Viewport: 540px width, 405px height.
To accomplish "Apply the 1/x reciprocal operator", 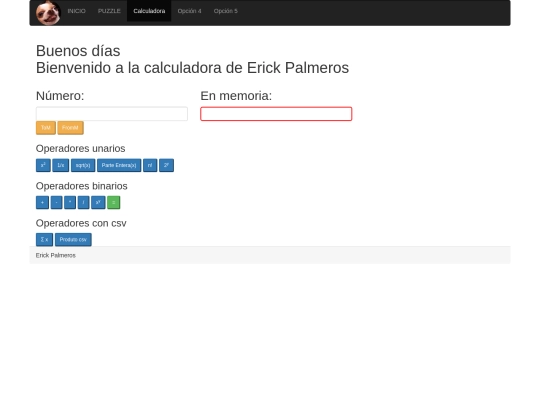I will pyautogui.click(x=61, y=165).
